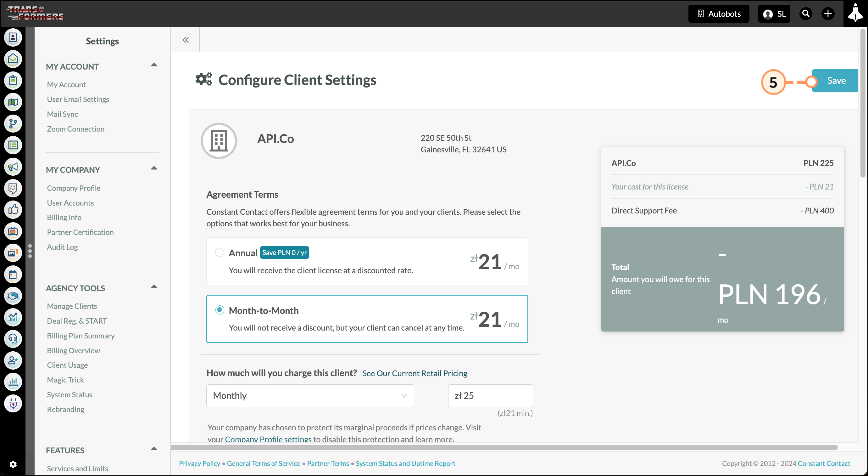Check System Status in sidebar
This screenshot has width=868, height=476.
70,395
